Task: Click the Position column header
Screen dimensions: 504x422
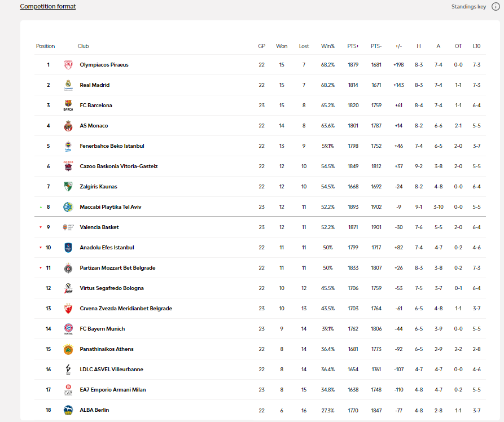Action: 46,46
